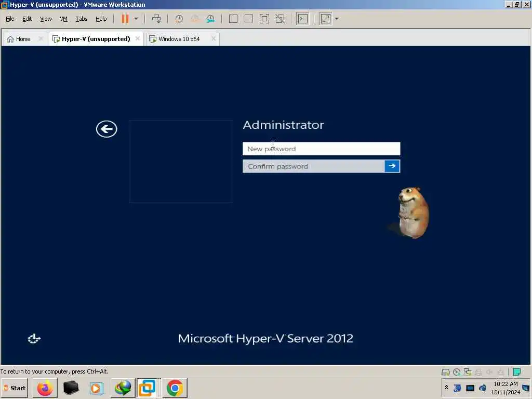Click the Revert to snapshot icon
The image size is (532, 399).
[195, 19]
